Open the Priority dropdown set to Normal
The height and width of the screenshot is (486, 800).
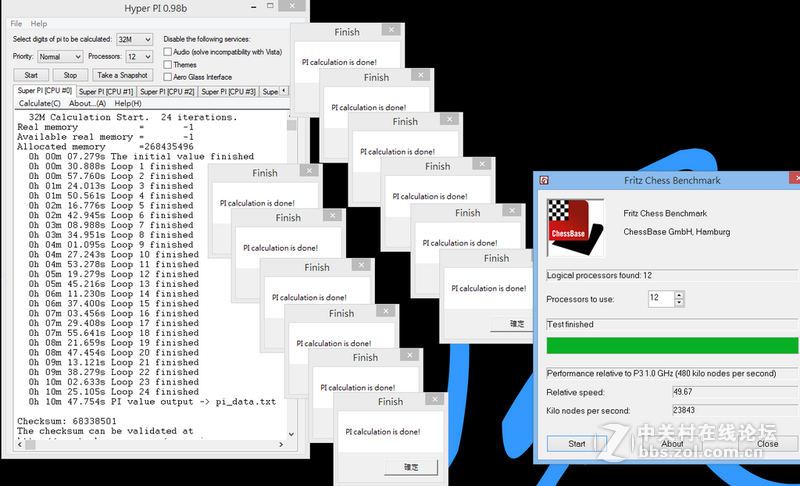pos(60,57)
